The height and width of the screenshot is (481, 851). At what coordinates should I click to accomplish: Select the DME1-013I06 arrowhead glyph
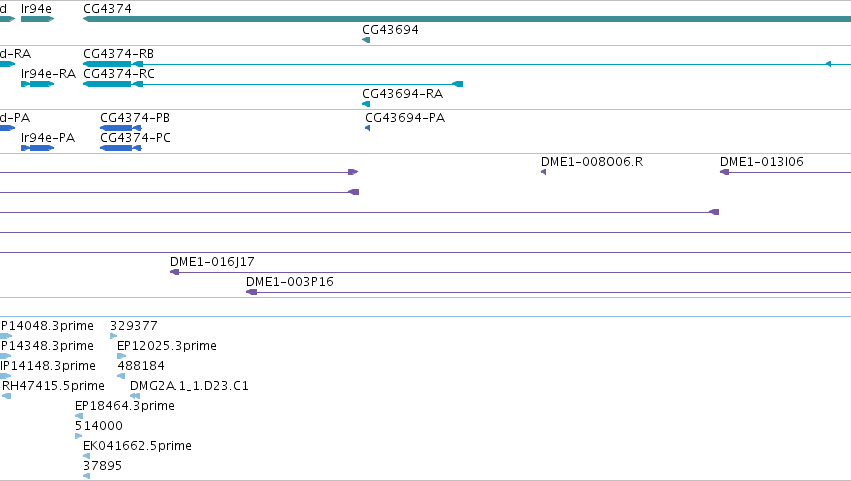point(724,172)
